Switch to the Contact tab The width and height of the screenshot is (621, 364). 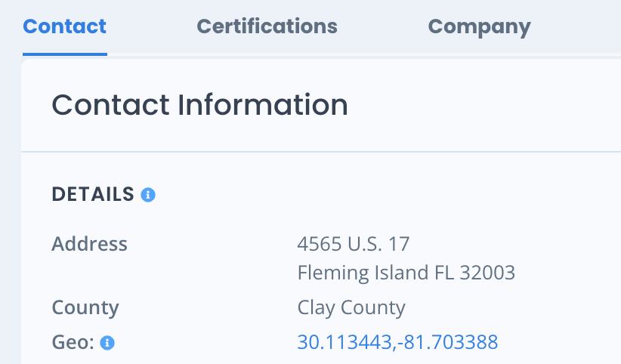tap(64, 26)
